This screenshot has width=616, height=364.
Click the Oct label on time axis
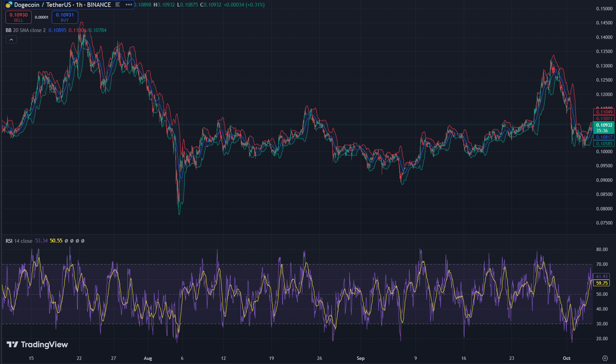click(x=566, y=358)
